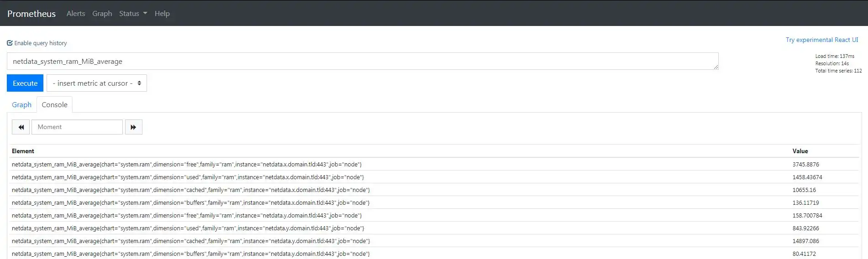Click Total time series: 112 text
The width and height of the screenshot is (868, 259).
tap(838, 71)
